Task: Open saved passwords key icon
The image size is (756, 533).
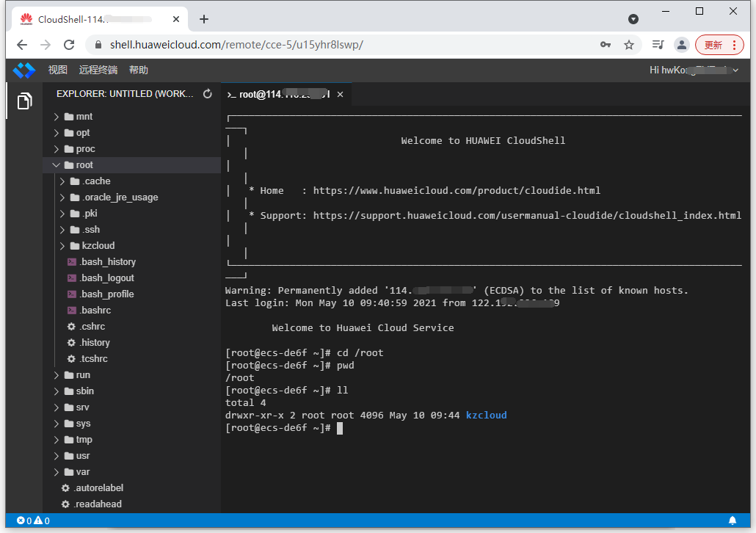Action: [x=606, y=45]
